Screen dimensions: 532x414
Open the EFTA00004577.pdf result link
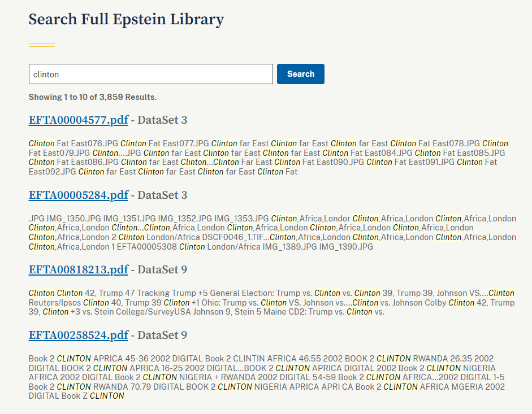(79, 120)
